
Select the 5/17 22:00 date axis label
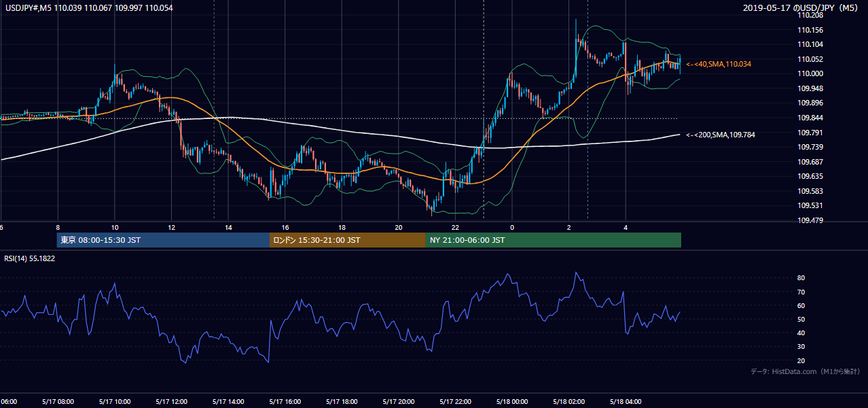(x=455, y=402)
